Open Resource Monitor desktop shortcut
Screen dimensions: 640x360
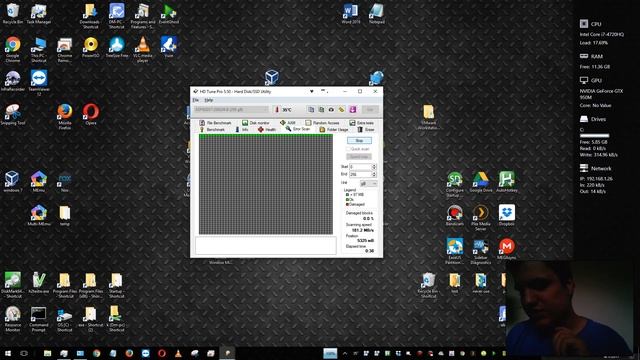[13, 319]
